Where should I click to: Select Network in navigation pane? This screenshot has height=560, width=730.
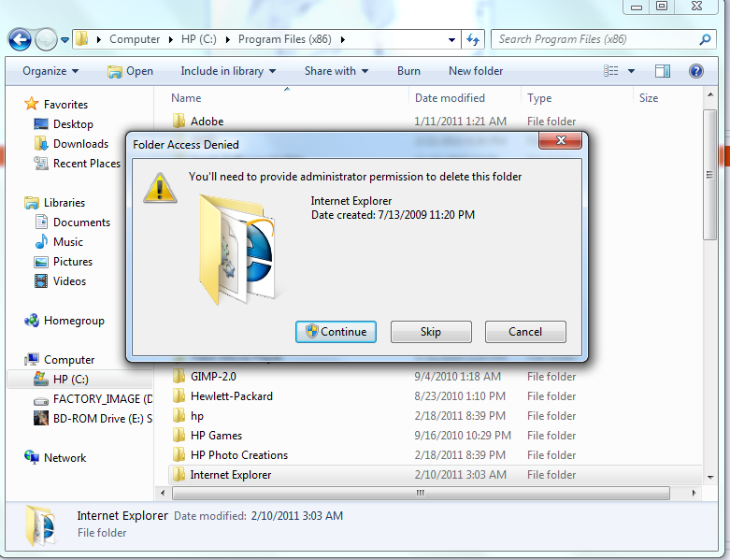(x=55, y=458)
